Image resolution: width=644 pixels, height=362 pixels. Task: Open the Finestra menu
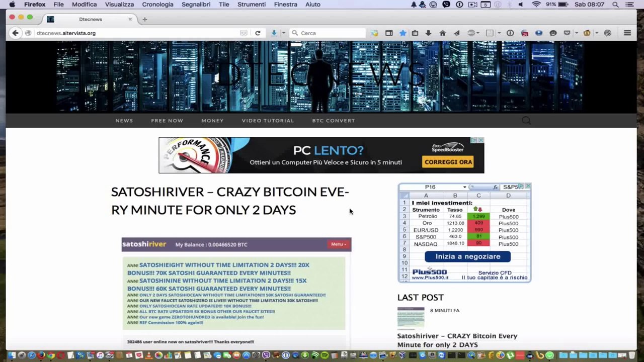click(x=285, y=5)
